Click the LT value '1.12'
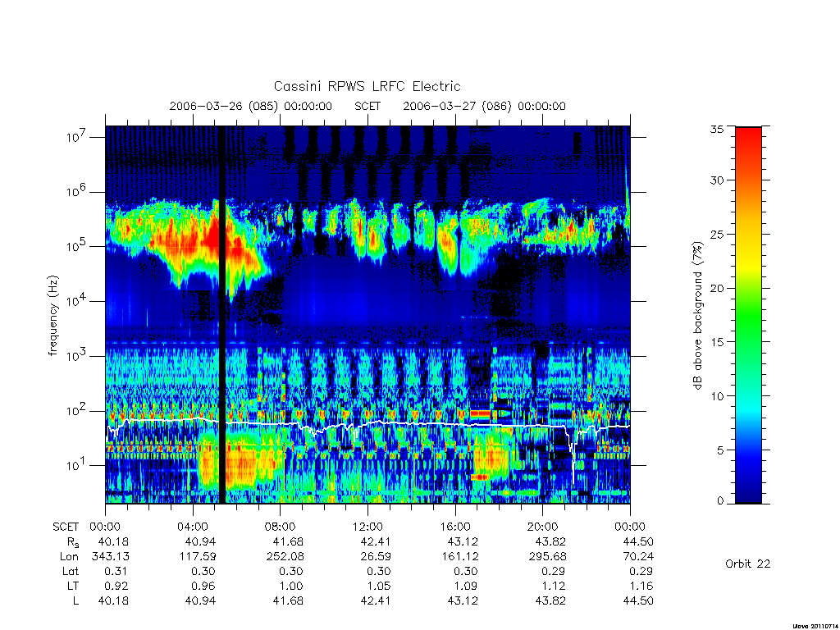The width and height of the screenshot is (840, 630). 554,586
